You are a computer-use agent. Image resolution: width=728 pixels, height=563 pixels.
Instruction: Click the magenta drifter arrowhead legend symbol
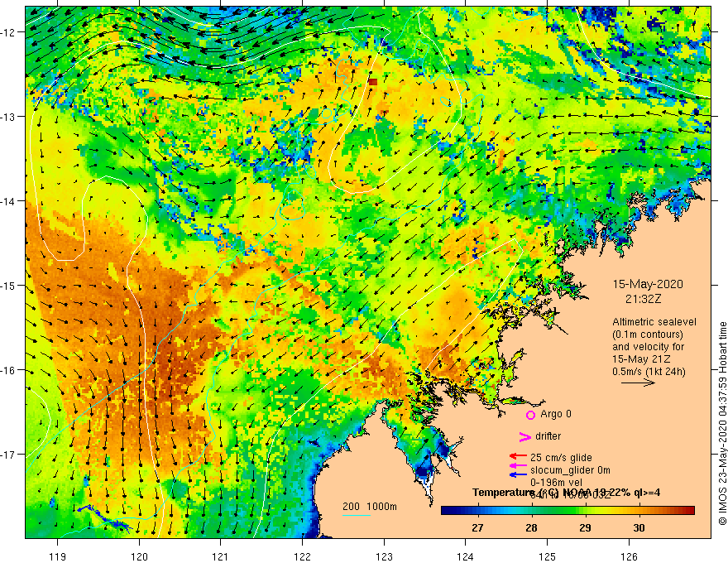point(524,436)
